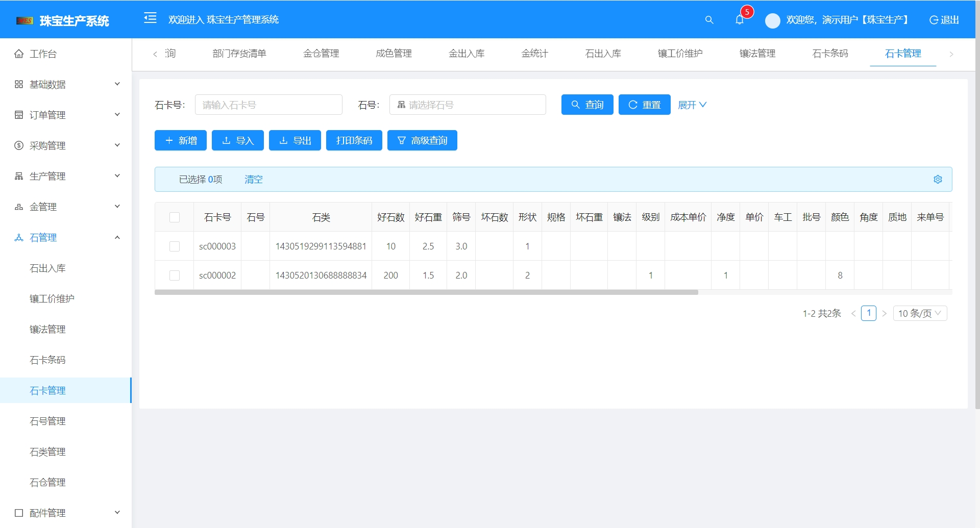Expand the 基础数据 sidebar menu

(48, 84)
